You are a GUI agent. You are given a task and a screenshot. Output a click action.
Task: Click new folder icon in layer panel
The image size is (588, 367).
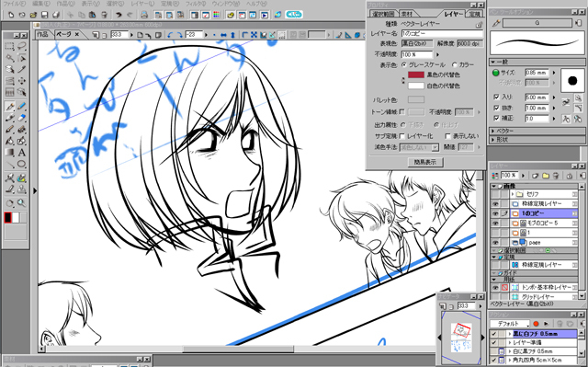coord(546,176)
